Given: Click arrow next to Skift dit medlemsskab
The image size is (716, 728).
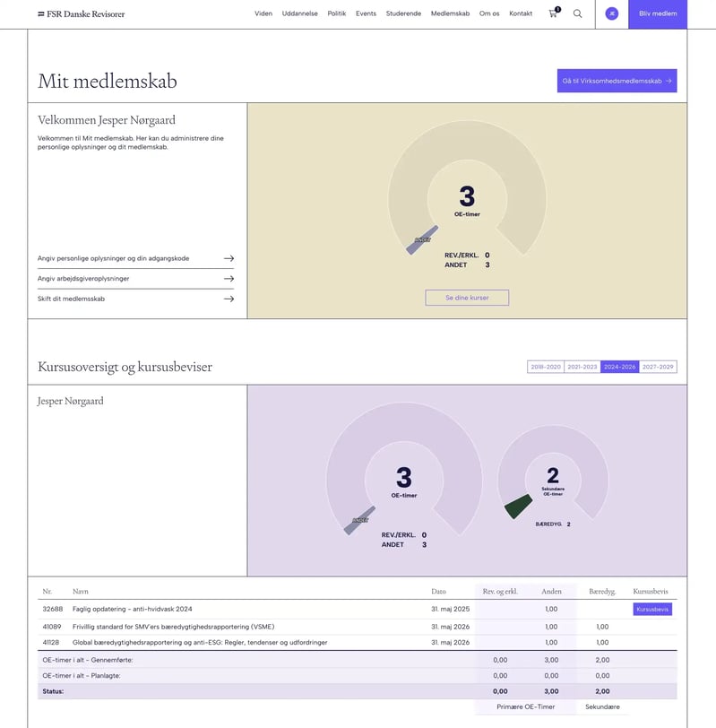Looking at the screenshot, I should pyautogui.click(x=229, y=299).
